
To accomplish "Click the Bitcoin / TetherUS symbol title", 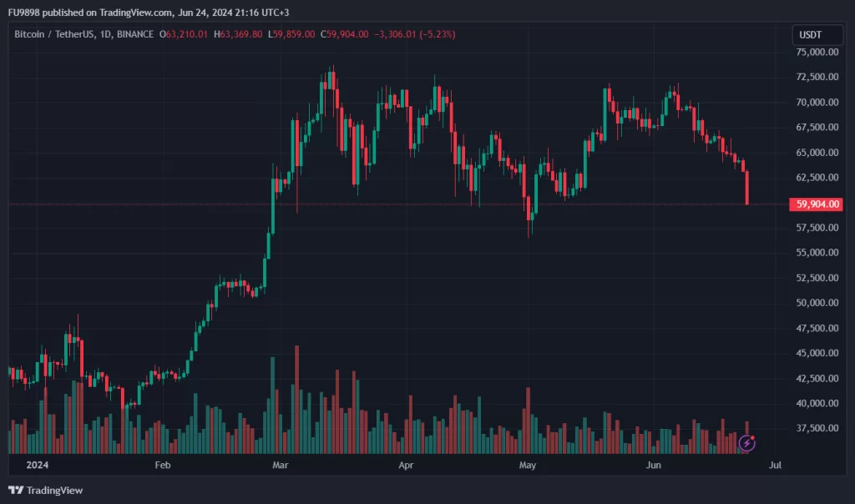I will (61, 34).
